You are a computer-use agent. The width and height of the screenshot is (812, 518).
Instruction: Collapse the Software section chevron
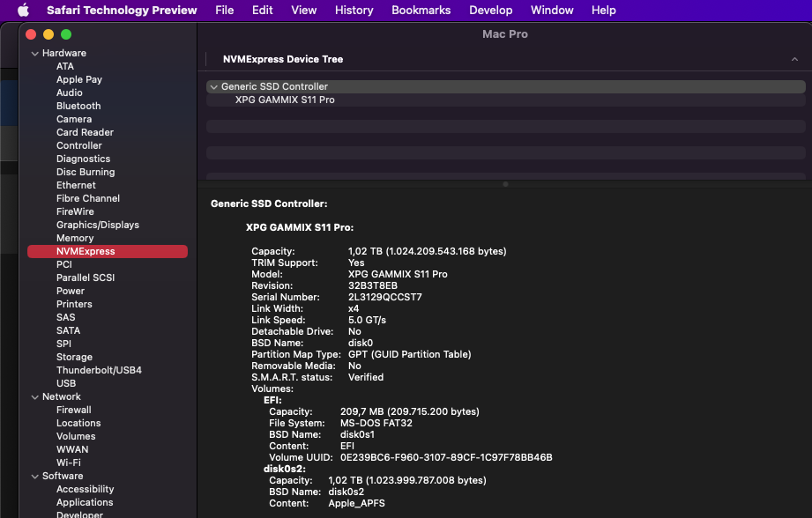pyautogui.click(x=34, y=476)
